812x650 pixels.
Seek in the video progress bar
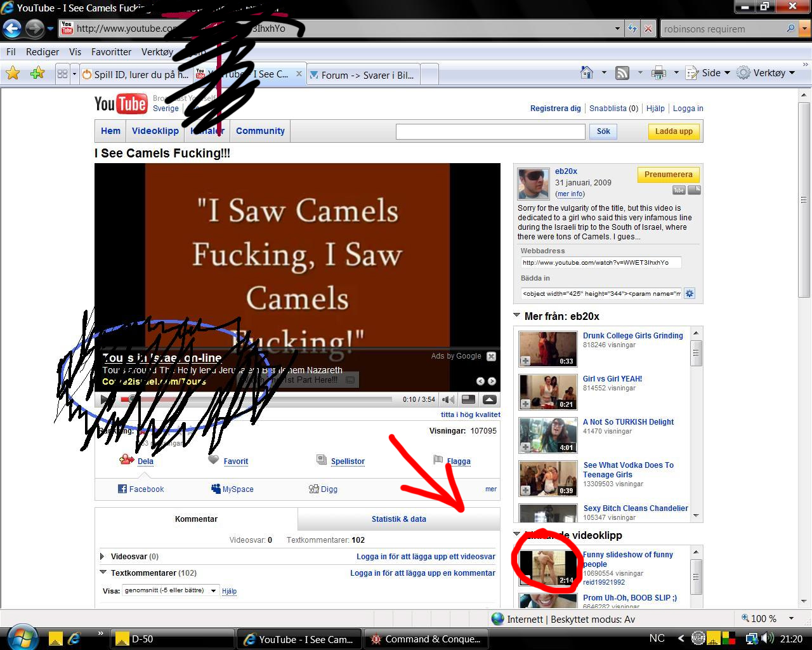(x=256, y=399)
